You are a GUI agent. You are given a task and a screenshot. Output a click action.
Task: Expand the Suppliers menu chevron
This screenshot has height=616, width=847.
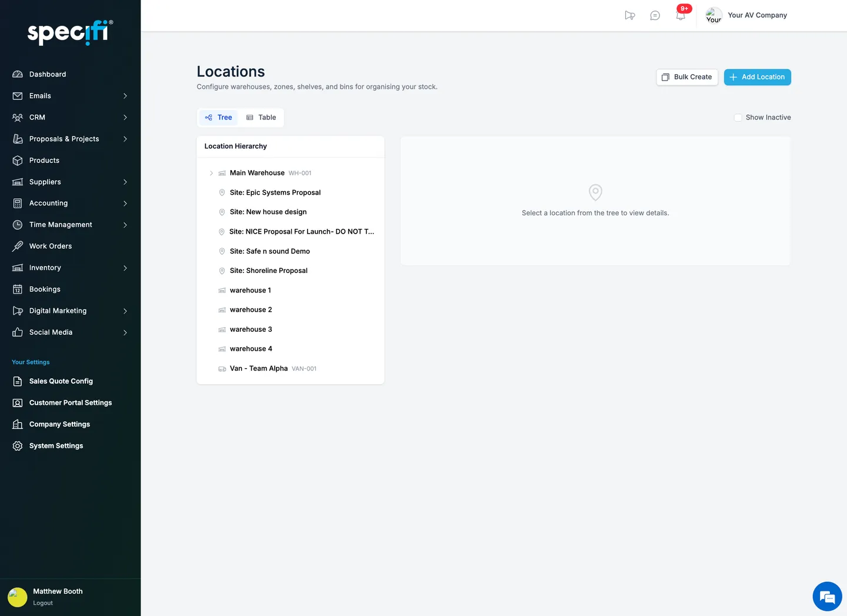coord(125,182)
